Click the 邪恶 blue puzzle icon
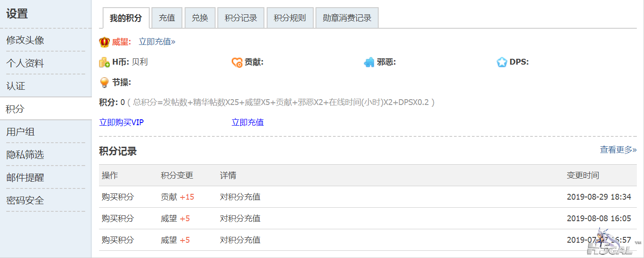The width and height of the screenshot is (644, 258). (369, 62)
